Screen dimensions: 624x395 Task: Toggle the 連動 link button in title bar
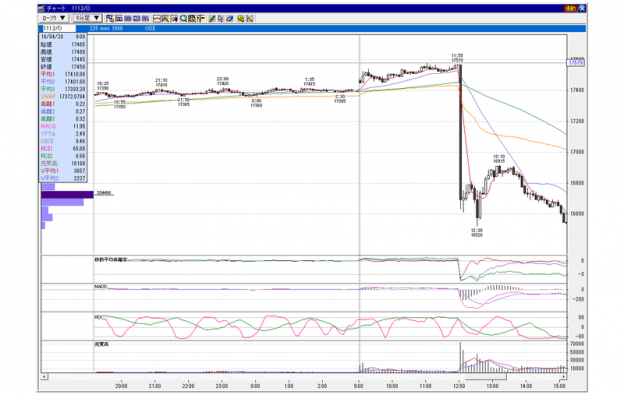570,8
